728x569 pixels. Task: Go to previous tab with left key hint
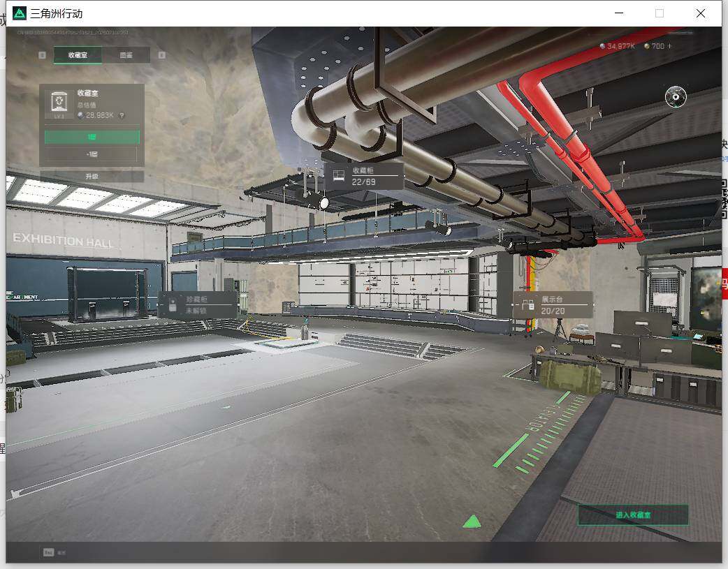(42, 55)
